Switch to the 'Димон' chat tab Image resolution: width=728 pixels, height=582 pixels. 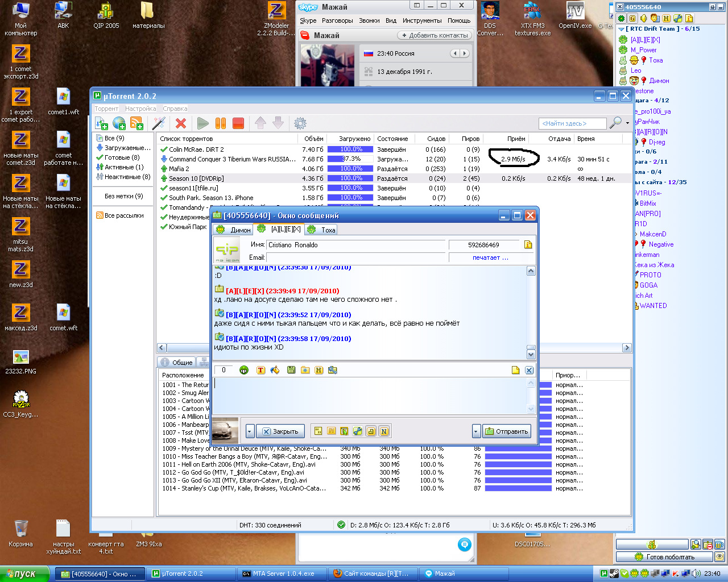(x=233, y=230)
